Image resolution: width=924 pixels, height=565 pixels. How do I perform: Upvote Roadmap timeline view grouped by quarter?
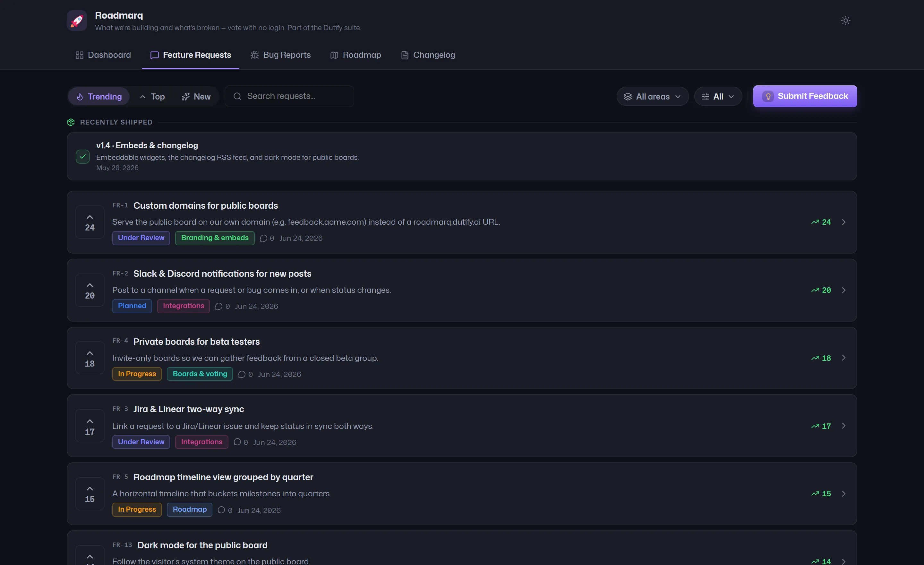[x=90, y=494]
